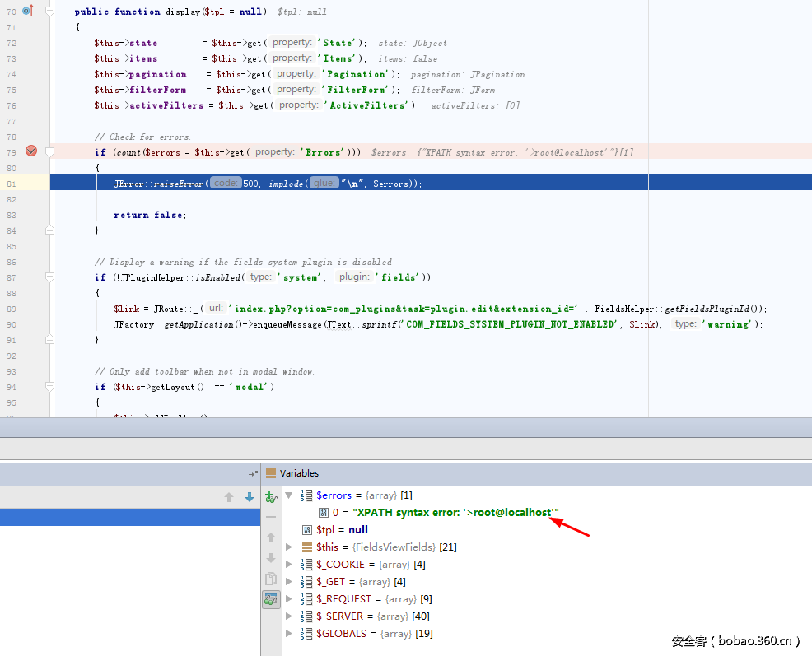Viewport: 812px width, 656px height.
Task: Click the duplicate watch copy icon
Action: click(271, 579)
